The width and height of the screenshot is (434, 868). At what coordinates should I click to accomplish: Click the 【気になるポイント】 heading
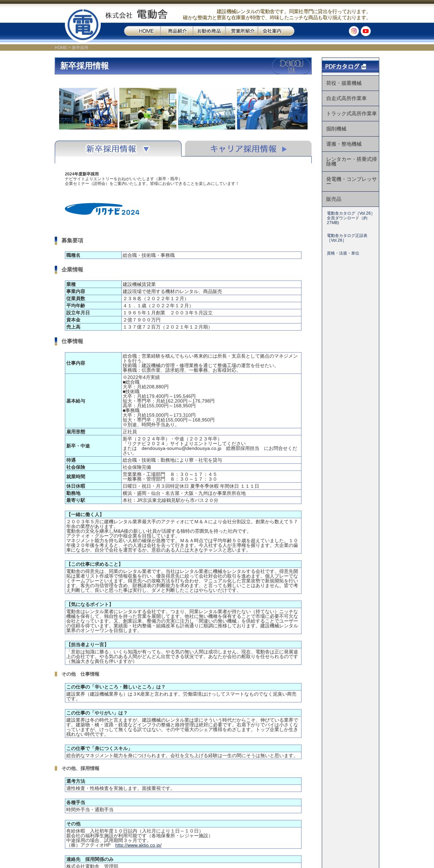click(x=183, y=604)
